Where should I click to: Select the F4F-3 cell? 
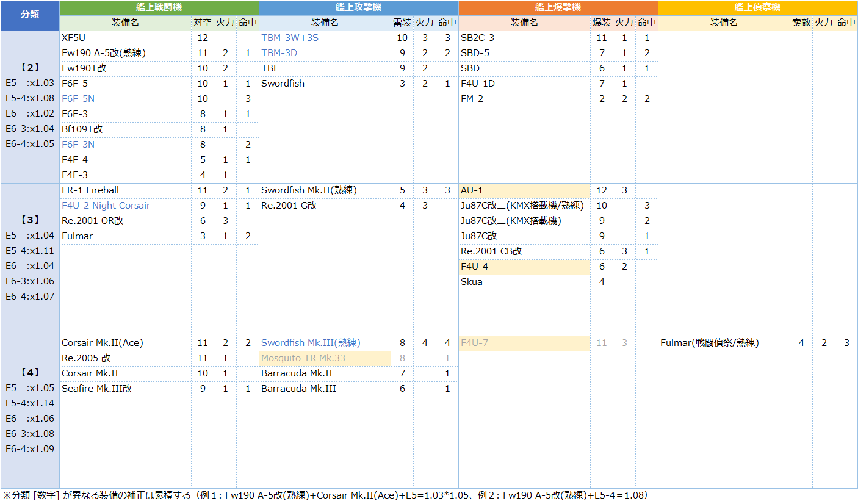(126, 175)
